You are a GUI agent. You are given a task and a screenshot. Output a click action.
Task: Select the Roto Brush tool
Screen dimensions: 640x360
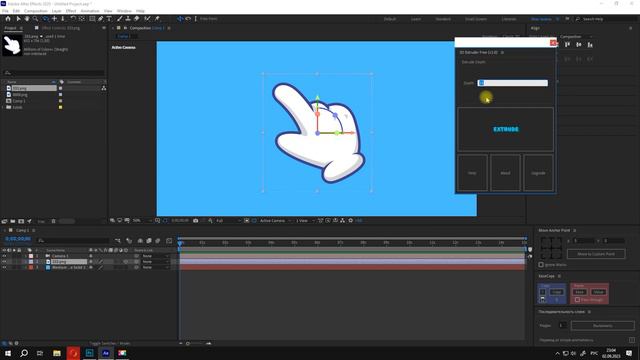pyautogui.click(x=147, y=19)
